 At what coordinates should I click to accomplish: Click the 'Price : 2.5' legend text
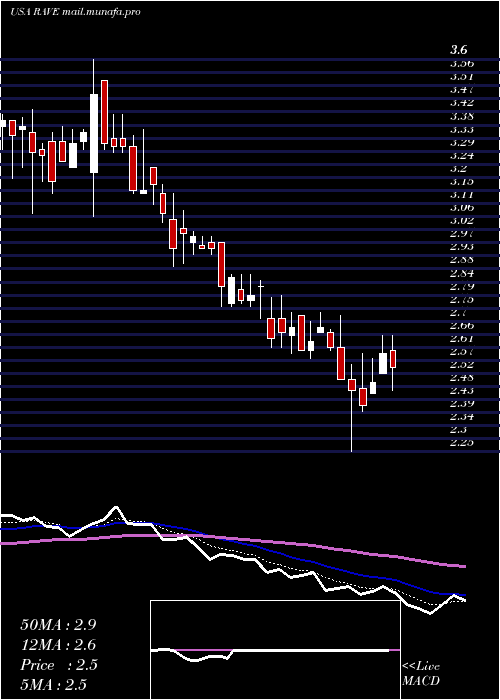pos(58,665)
